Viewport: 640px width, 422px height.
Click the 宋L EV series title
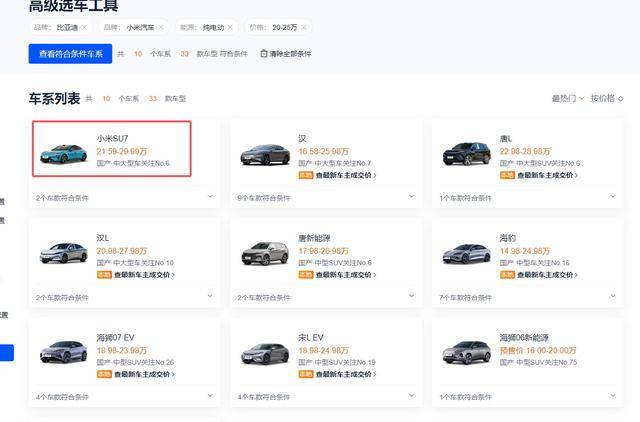pyautogui.click(x=311, y=338)
